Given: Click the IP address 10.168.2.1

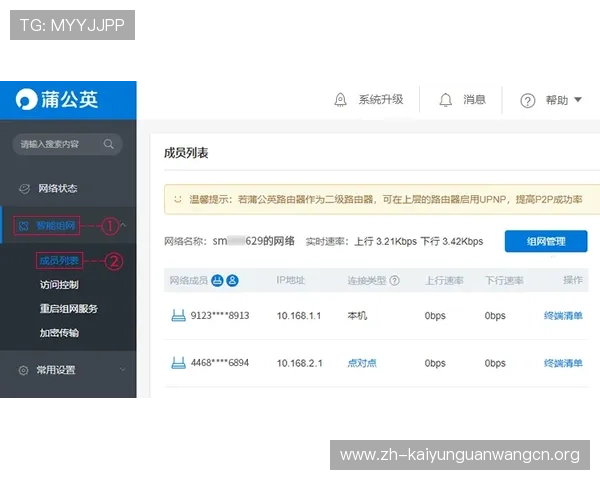Looking at the screenshot, I should click(x=300, y=363).
